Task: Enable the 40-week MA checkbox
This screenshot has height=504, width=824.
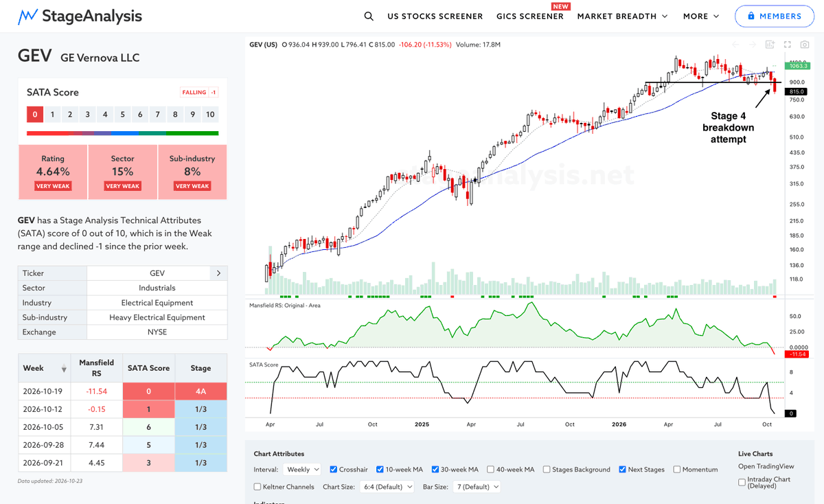Action: click(x=491, y=470)
